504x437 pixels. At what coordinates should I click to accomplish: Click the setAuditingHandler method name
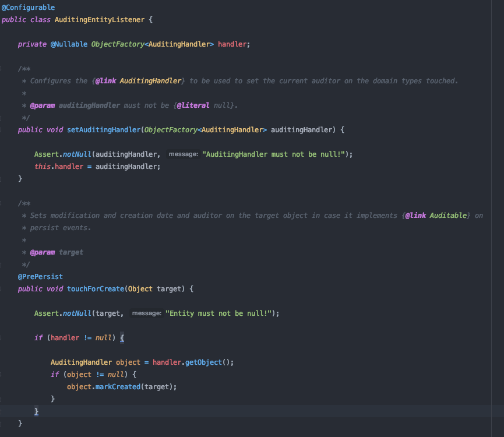(104, 130)
